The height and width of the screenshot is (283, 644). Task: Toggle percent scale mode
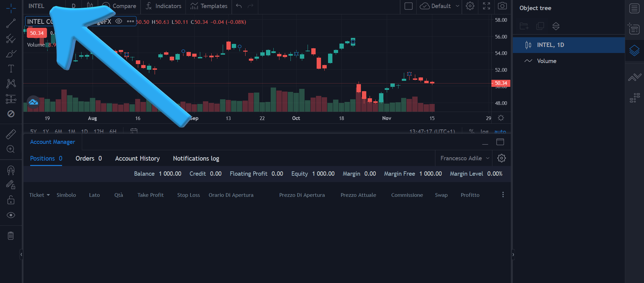[x=472, y=131]
